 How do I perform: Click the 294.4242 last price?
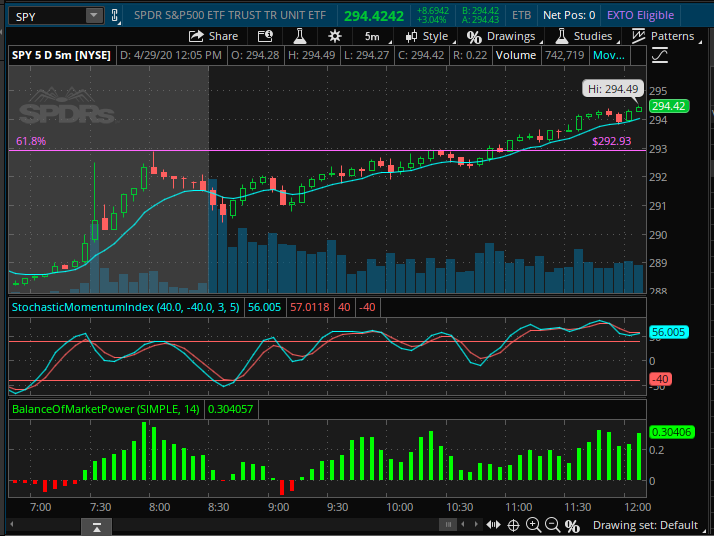374,16
